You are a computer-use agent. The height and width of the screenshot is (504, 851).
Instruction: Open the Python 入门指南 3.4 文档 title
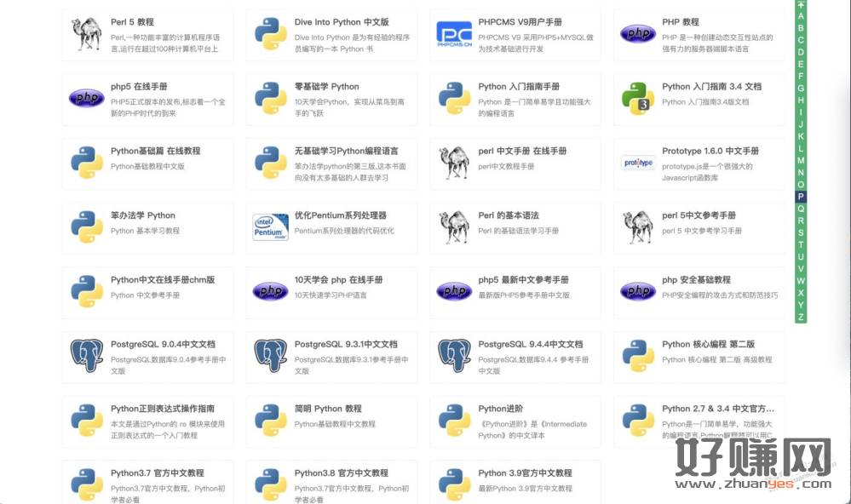[x=711, y=86]
